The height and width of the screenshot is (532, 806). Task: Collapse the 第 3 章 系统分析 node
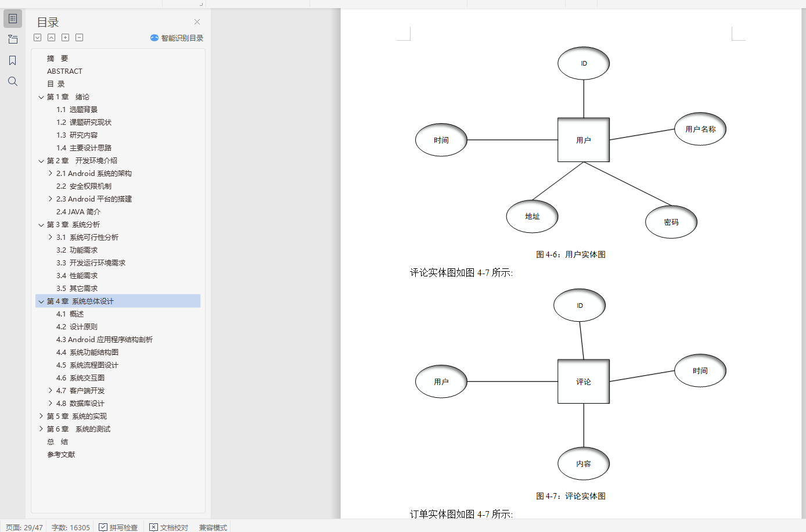(x=41, y=225)
